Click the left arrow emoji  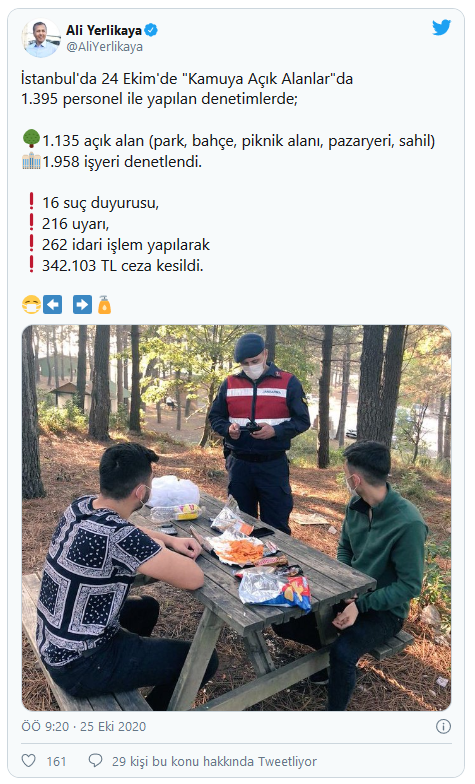point(52,304)
